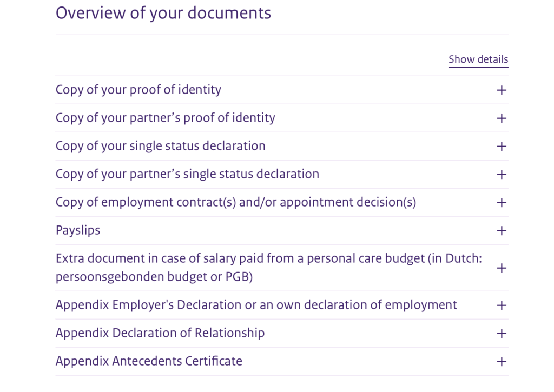Expand 'Copy of your partner's single status declaration'
Viewport: 554px width, 392px height.
click(x=187, y=174)
